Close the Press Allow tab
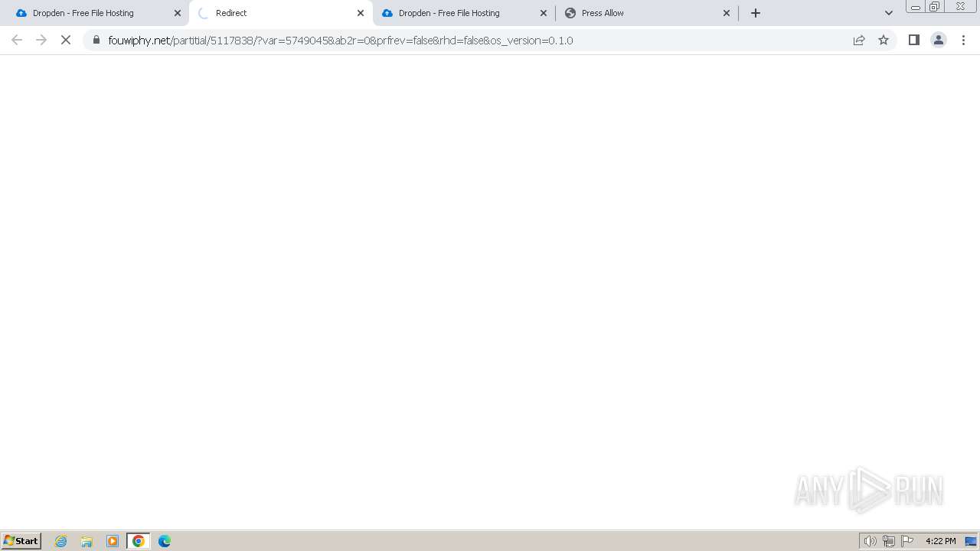The width and height of the screenshot is (980, 551). coord(727,13)
